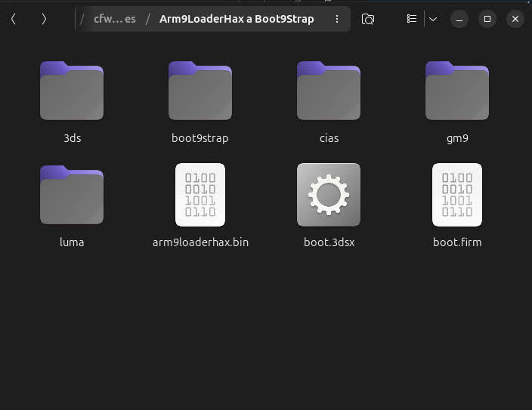Select the cias folder icon

tap(329, 91)
